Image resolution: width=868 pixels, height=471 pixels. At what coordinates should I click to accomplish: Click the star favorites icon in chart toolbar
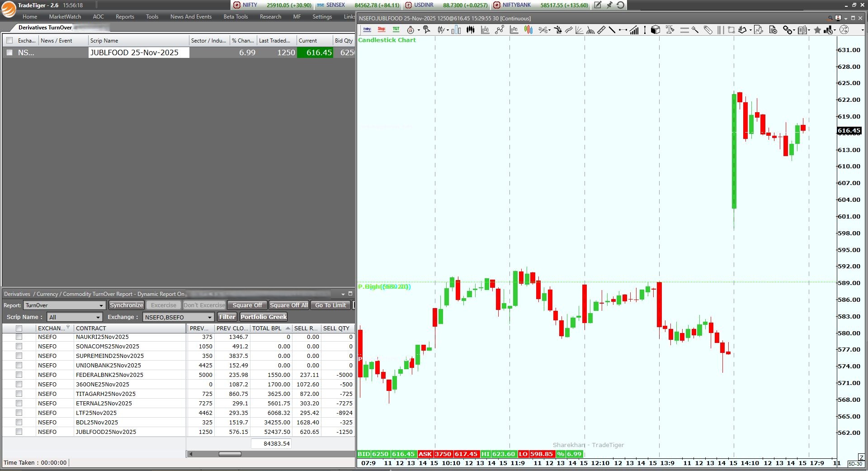(x=817, y=30)
